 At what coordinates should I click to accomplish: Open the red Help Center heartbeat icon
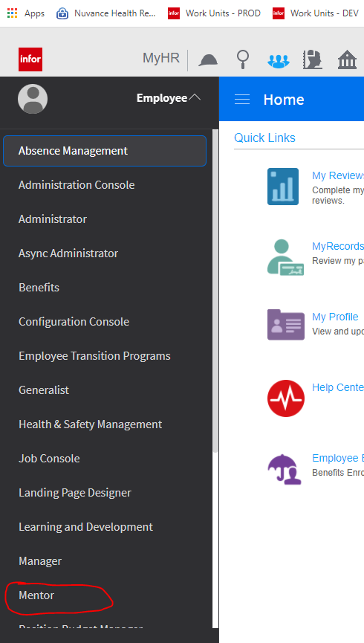286,398
